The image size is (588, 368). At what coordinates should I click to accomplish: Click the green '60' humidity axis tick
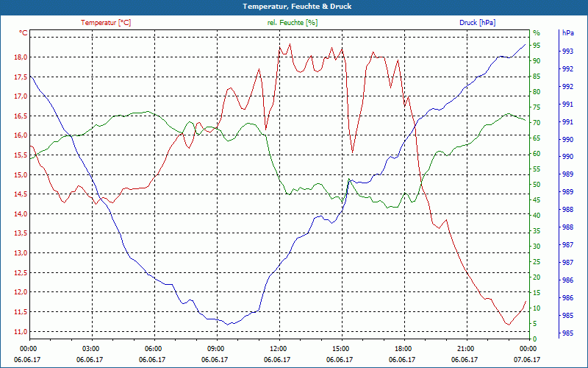[537, 154]
